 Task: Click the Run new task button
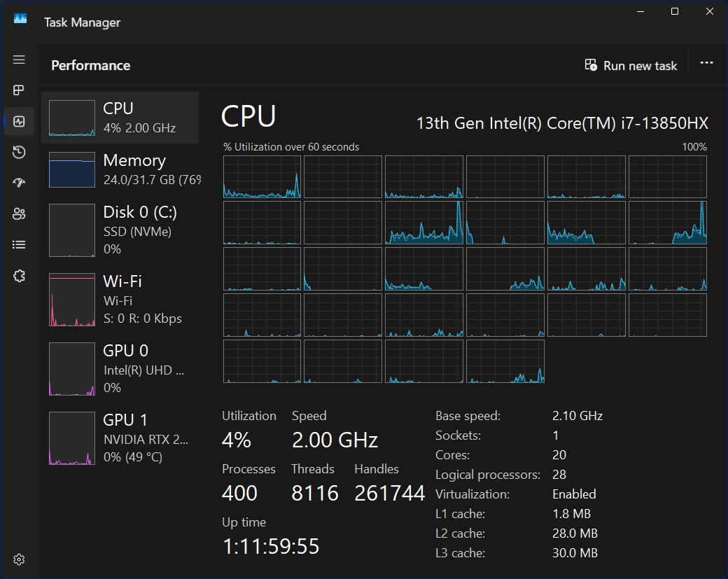pyautogui.click(x=631, y=65)
